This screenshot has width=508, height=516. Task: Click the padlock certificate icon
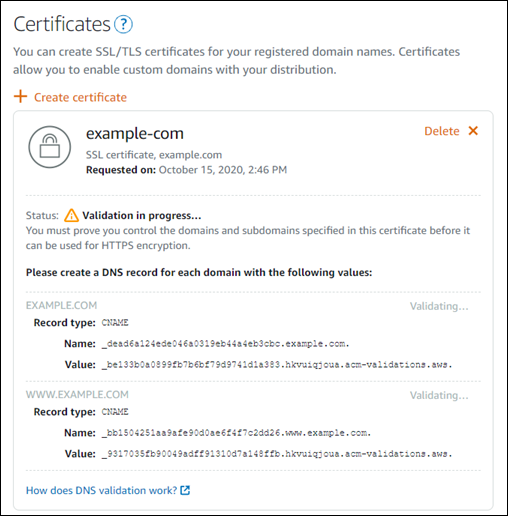click(x=50, y=147)
